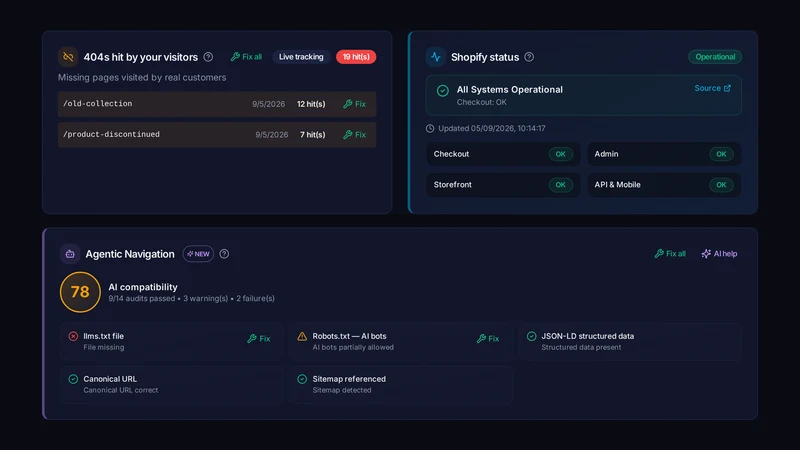The height and width of the screenshot is (450, 800).
Task: Open help tooltip for Agentic Navigation
Action: click(x=224, y=254)
